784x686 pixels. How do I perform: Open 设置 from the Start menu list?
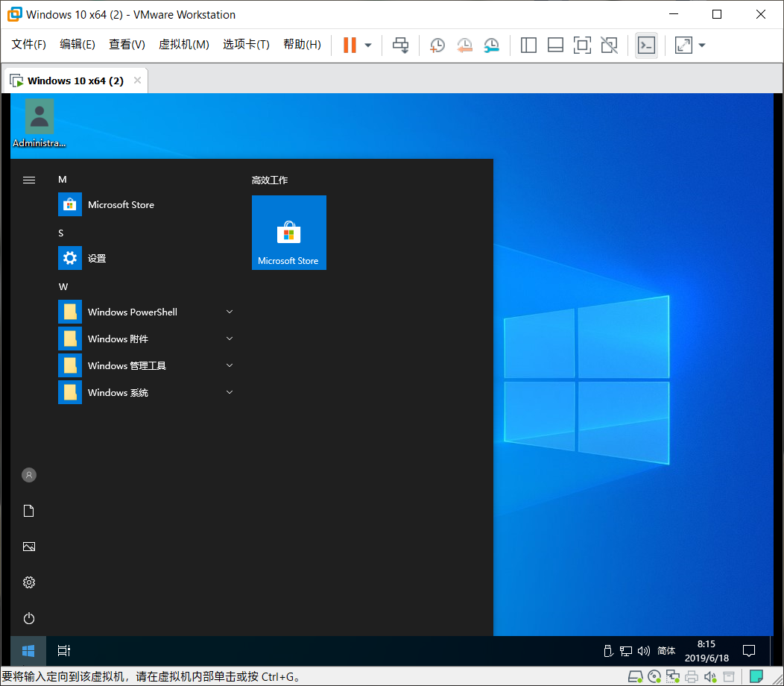pos(97,258)
